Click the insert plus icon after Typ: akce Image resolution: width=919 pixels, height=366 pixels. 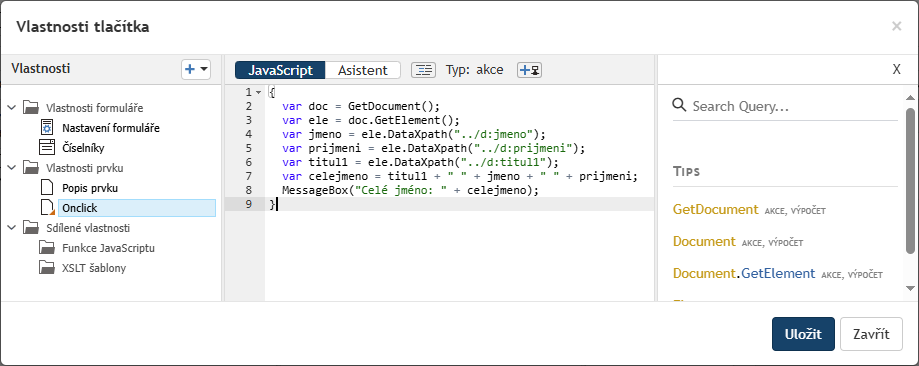(529, 70)
